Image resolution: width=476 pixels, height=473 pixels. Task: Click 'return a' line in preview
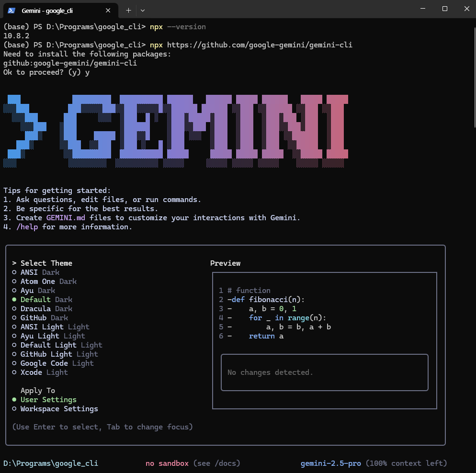pyautogui.click(x=266, y=336)
